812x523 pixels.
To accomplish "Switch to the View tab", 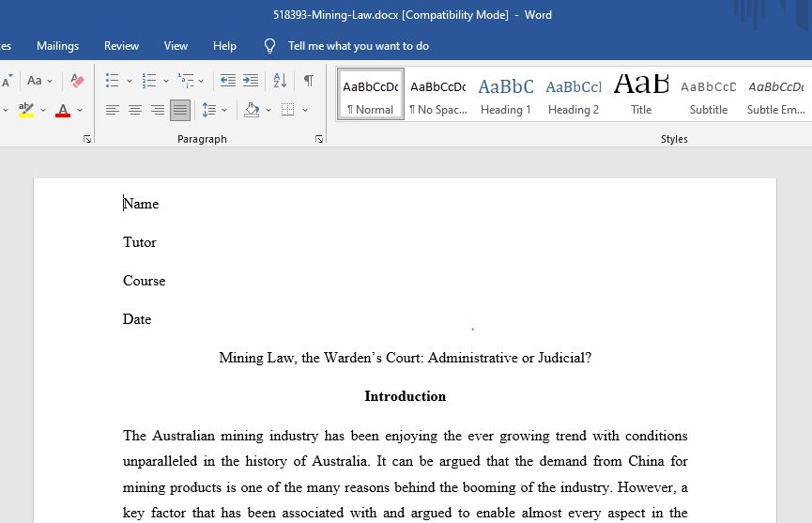I will pyautogui.click(x=176, y=46).
